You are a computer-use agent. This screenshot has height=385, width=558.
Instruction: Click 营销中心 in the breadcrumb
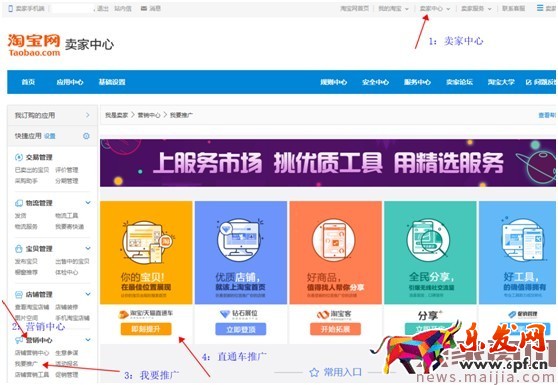pyautogui.click(x=149, y=115)
